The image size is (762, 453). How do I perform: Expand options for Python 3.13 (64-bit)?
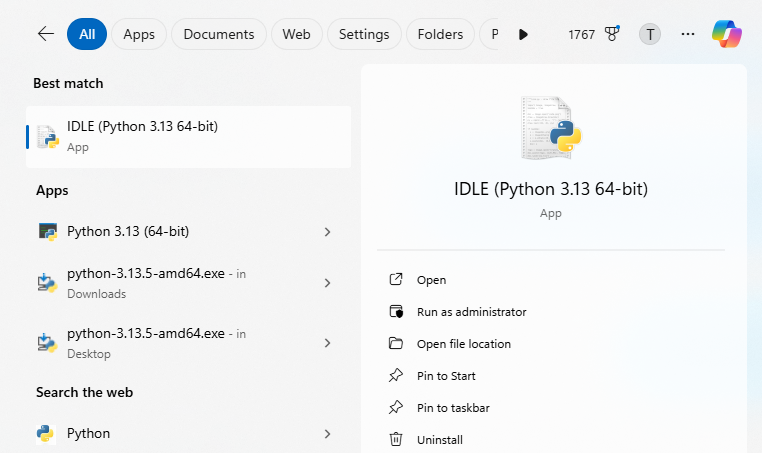327,232
